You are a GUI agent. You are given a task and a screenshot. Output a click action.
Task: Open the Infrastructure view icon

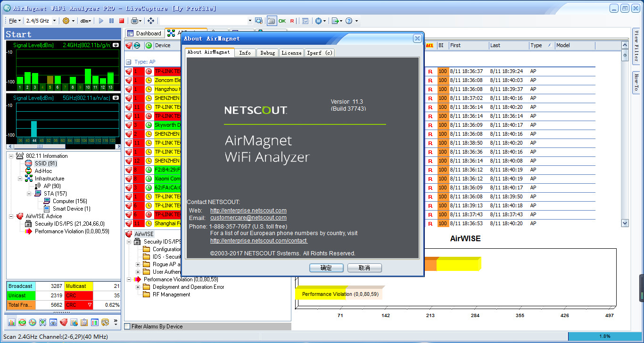pyautogui.click(x=42, y=322)
